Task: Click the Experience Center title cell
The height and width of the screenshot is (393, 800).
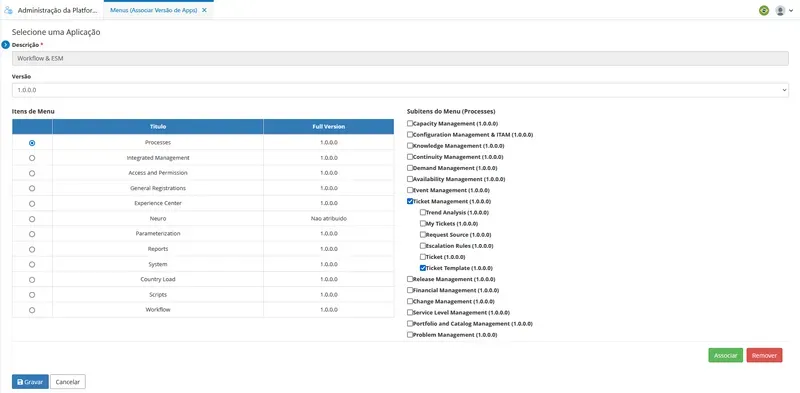Action: pyautogui.click(x=158, y=203)
